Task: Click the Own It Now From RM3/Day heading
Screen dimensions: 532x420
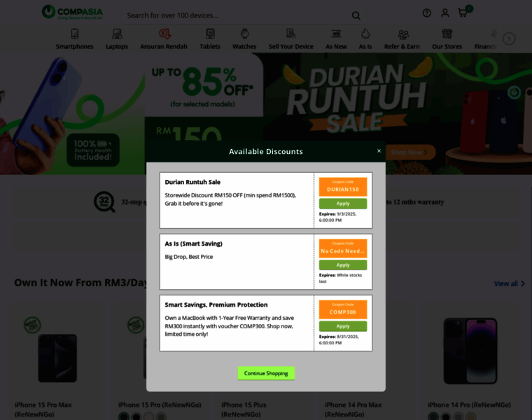Action: [x=80, y=283]
